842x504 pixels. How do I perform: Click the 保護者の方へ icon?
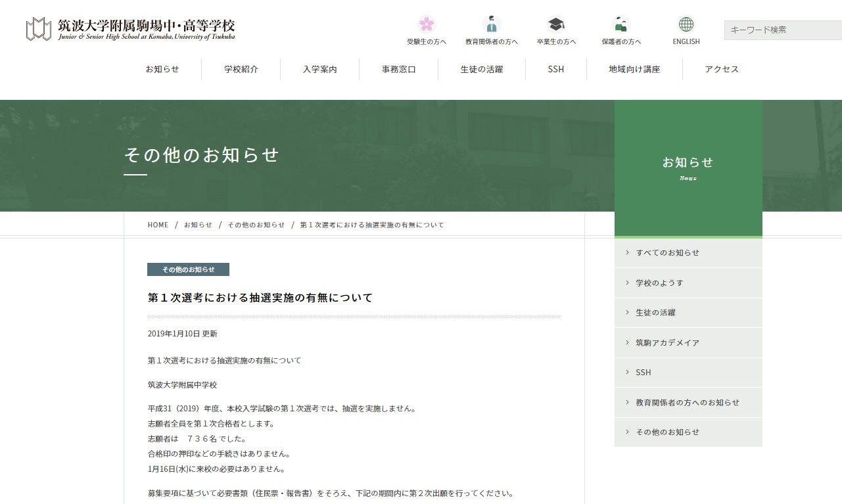click(x=620, y=25)
